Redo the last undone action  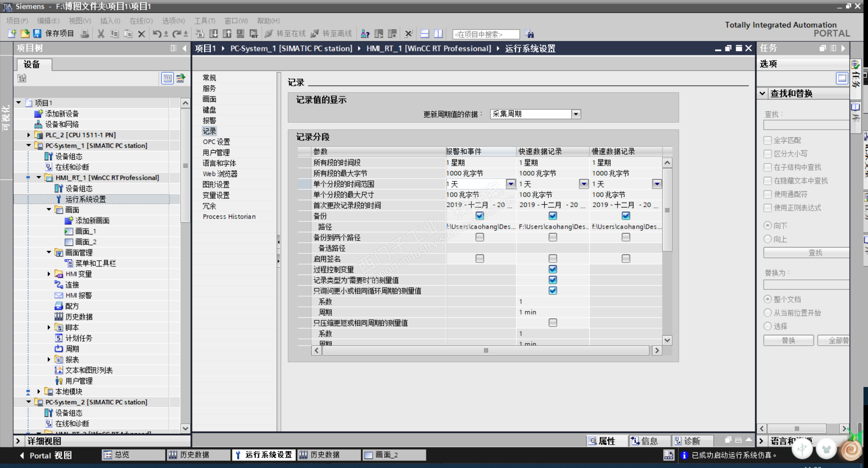pyautogui.click(x=177, y=34)
